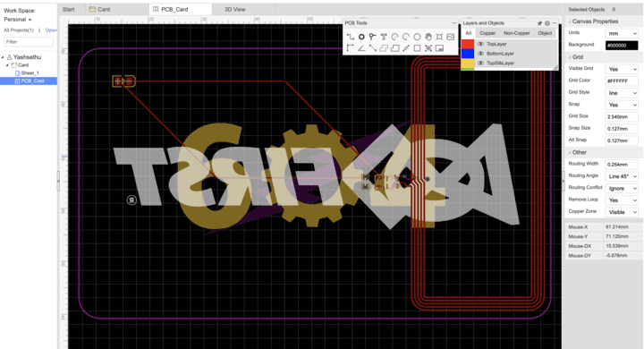Choose the Text tool in PCB Tools
The height and width of the screenshot is (349, 644).
click(x=384, y=37)
